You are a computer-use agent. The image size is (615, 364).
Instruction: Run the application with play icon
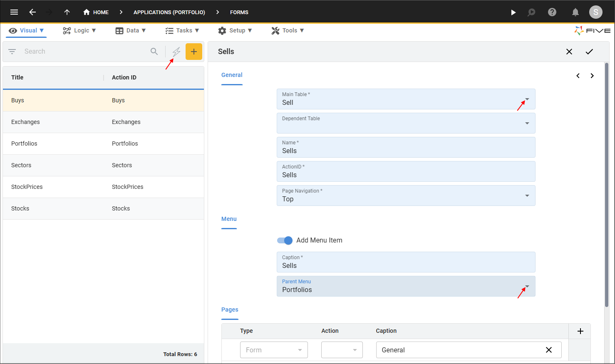click(513, 12)
